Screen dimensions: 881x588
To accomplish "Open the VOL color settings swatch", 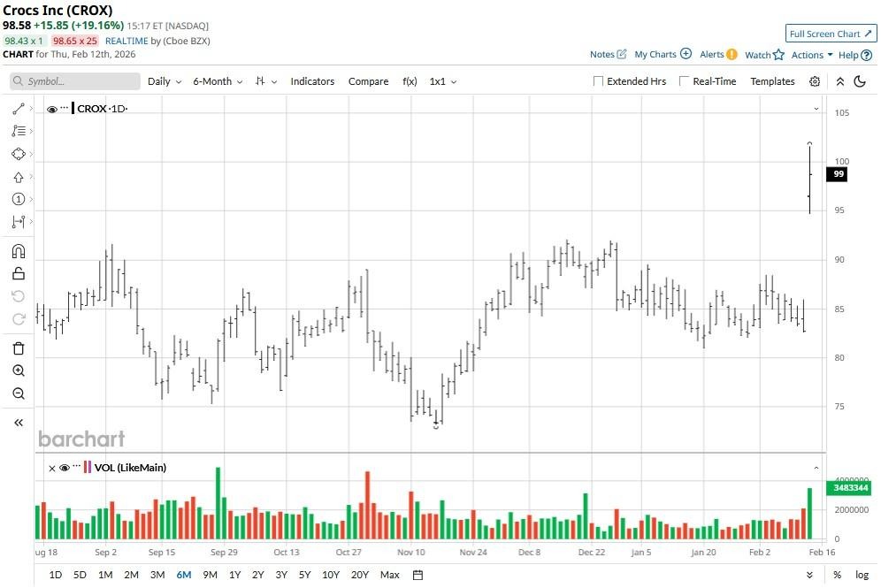I will (87, 467).
